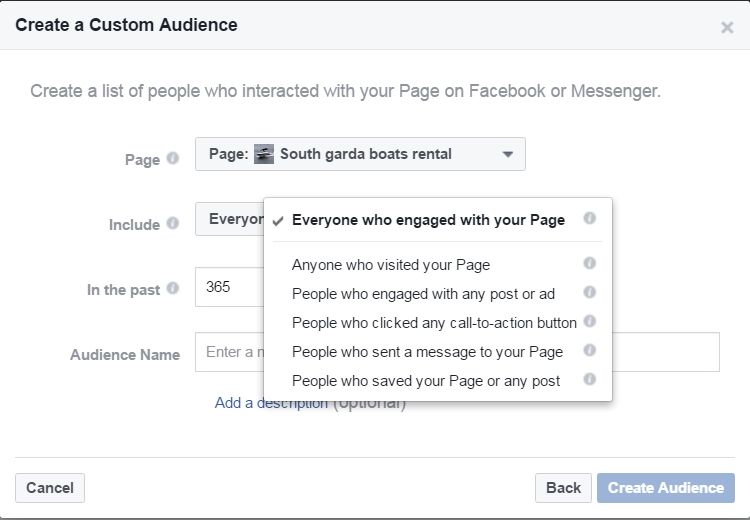This screenshot has height=520, width=750.
Task: Choose Anyone who visited your Page
Action: pos(437,265)
